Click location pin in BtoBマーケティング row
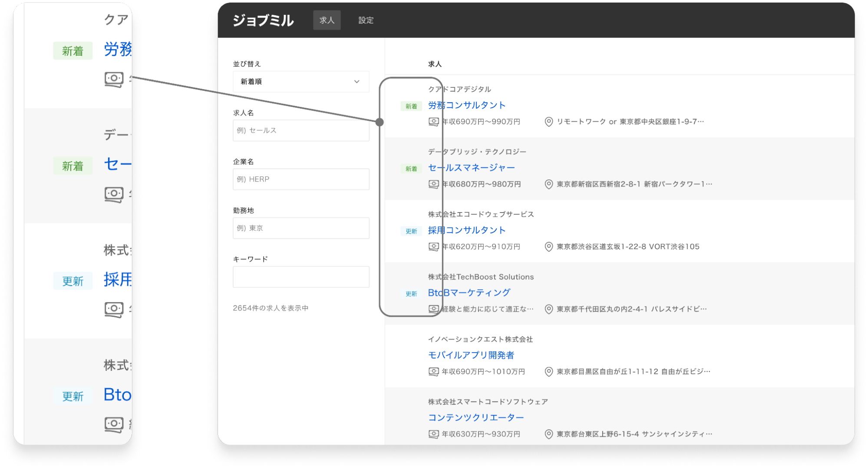Viewport: 868px width, 469px height. 549,309
